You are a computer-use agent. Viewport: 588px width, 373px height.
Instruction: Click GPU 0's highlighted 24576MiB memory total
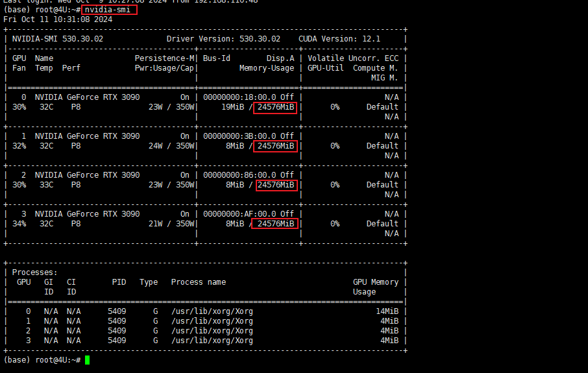(x=275, y=107)
